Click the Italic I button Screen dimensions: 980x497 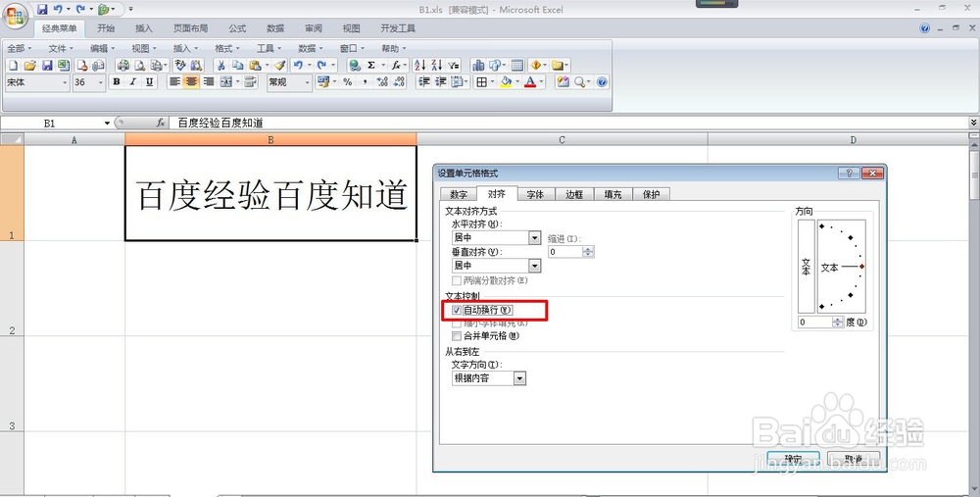tap(132, 82)
